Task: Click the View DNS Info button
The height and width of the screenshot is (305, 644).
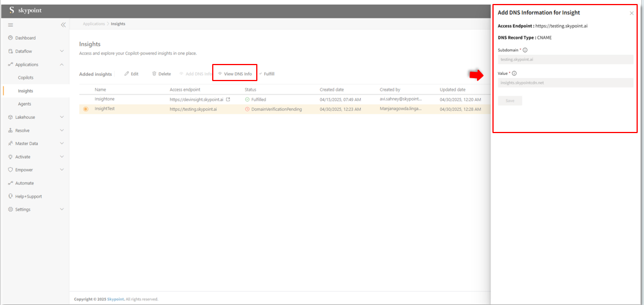Action: (235, 74)
